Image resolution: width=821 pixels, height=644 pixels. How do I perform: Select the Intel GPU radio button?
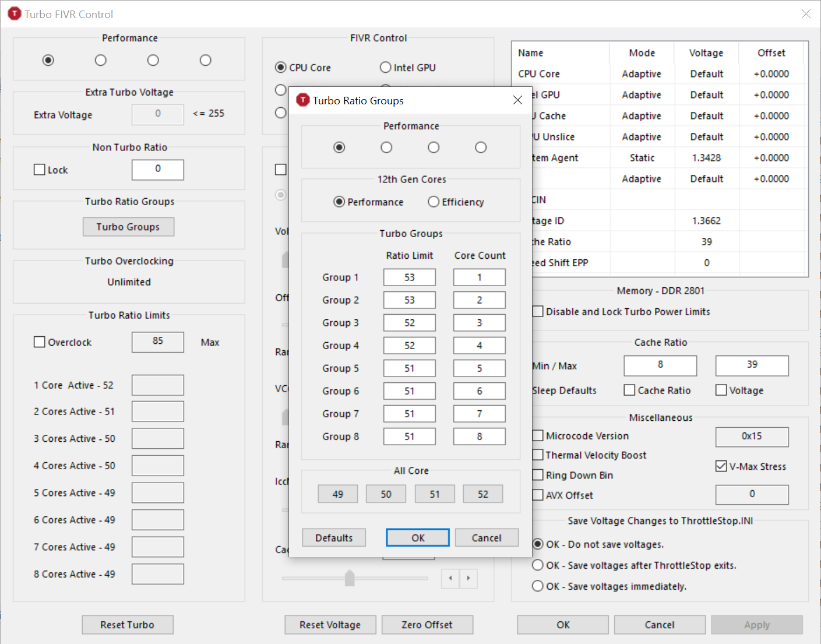click(385, 68)
